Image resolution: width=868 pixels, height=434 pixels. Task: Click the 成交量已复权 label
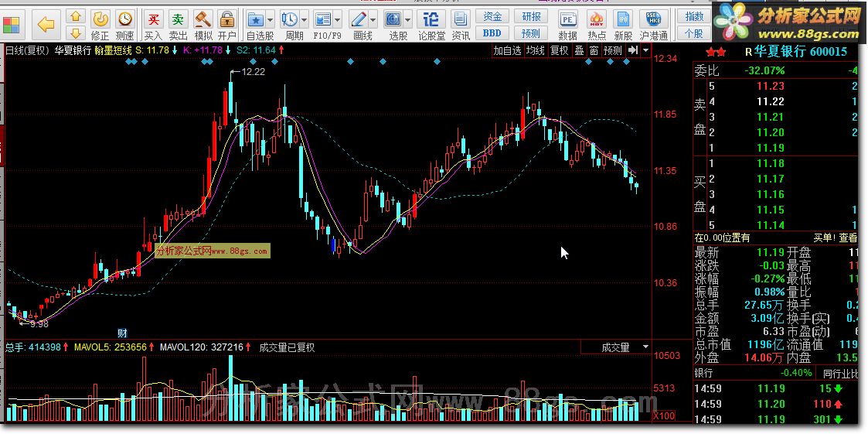(287, 347)
